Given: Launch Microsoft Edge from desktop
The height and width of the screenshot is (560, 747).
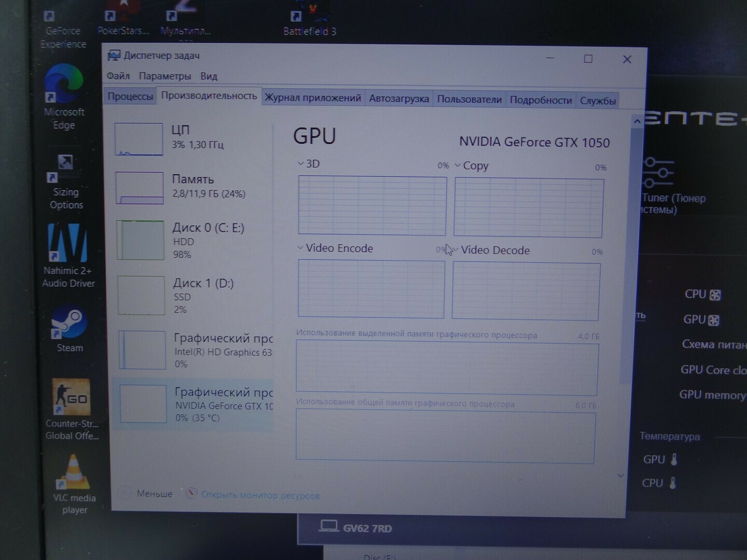Looking at the screenshot, I should pyautogui.click(x=64, y=97).
